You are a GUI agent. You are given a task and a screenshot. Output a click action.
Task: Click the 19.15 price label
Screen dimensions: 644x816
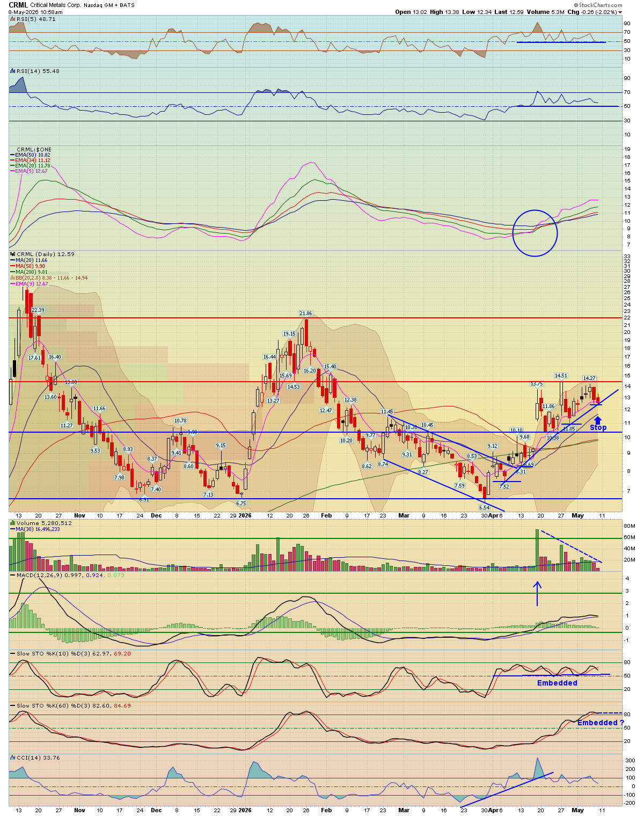(289, 334)
